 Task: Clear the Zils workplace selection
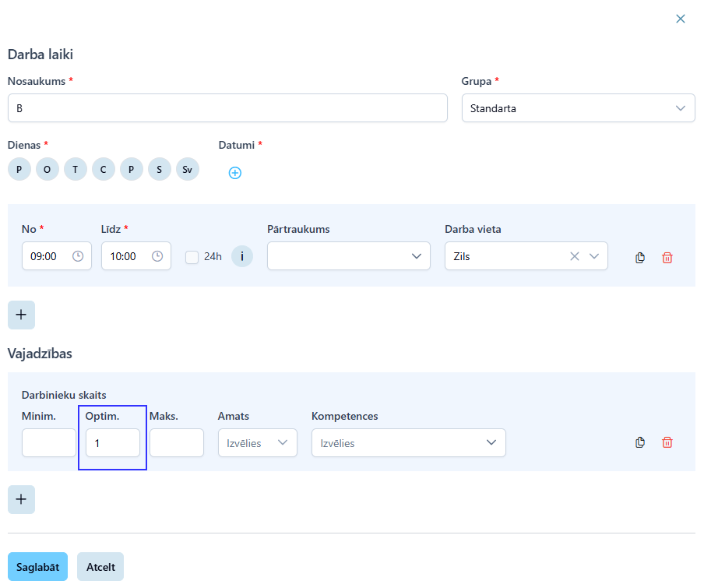[x=574, y=256]
